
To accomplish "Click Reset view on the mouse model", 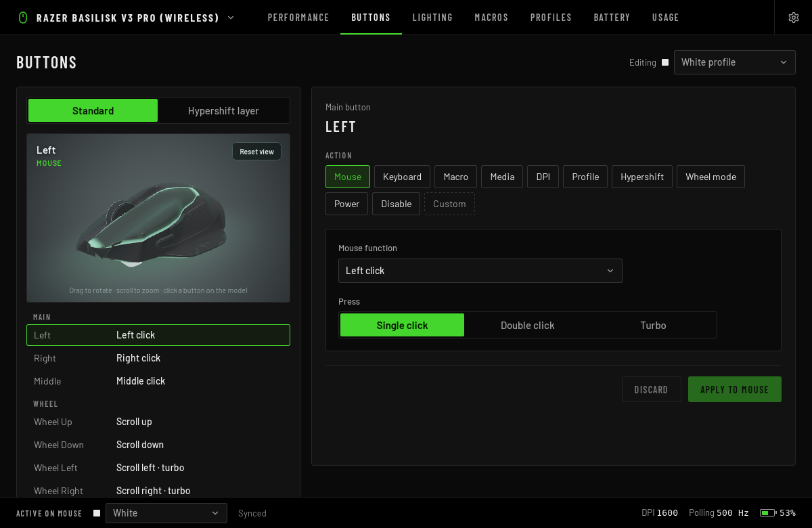I will coord(256,152).
